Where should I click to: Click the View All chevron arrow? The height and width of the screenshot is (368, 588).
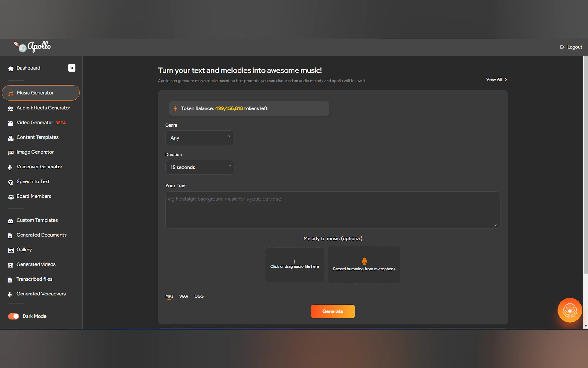point(506,79)
